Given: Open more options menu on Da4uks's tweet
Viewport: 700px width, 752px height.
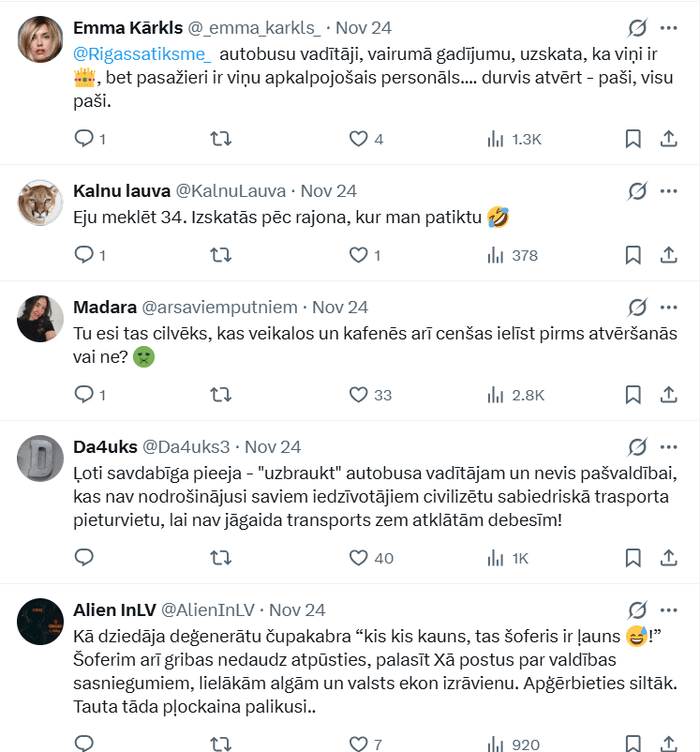Looking at the screenshot, I should tap(668, 447).
